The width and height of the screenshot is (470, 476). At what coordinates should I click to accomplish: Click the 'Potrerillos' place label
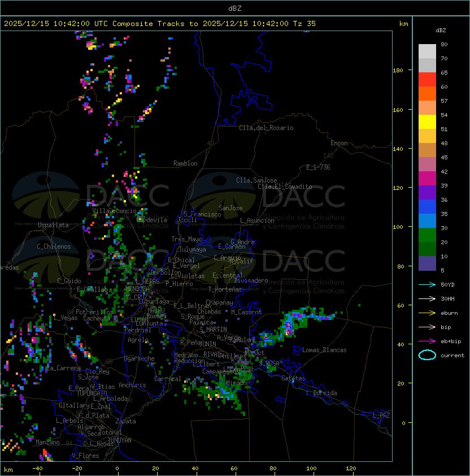coord(94,312)
